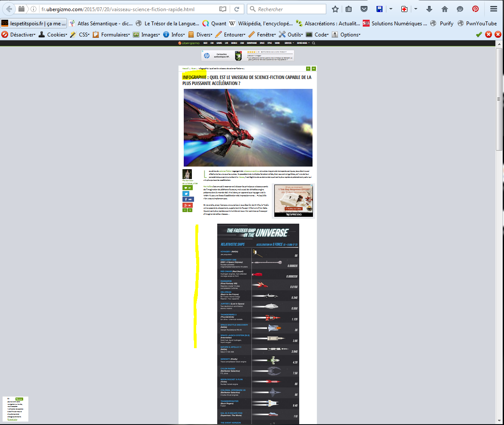Open the Options developer menu
The image size is (504, 425).
pos(346,35)
